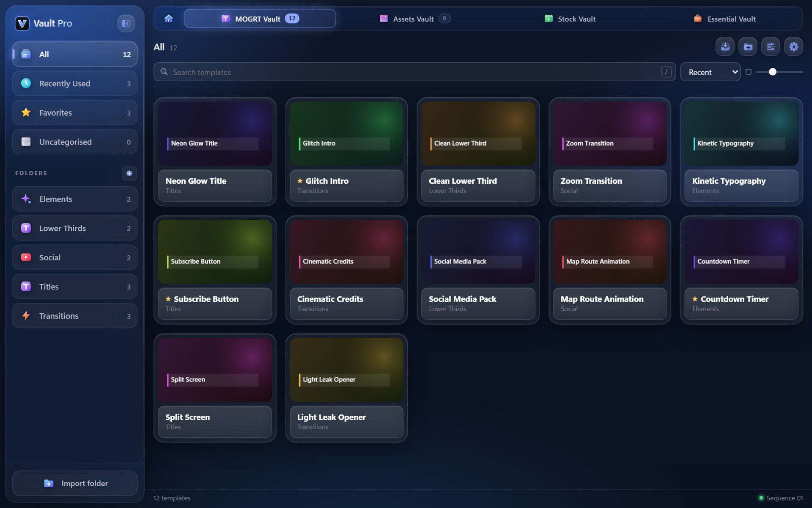Click the "Sequence 01" status text
The width and height of the screenshot is (812, 508).
pos(785,498)
